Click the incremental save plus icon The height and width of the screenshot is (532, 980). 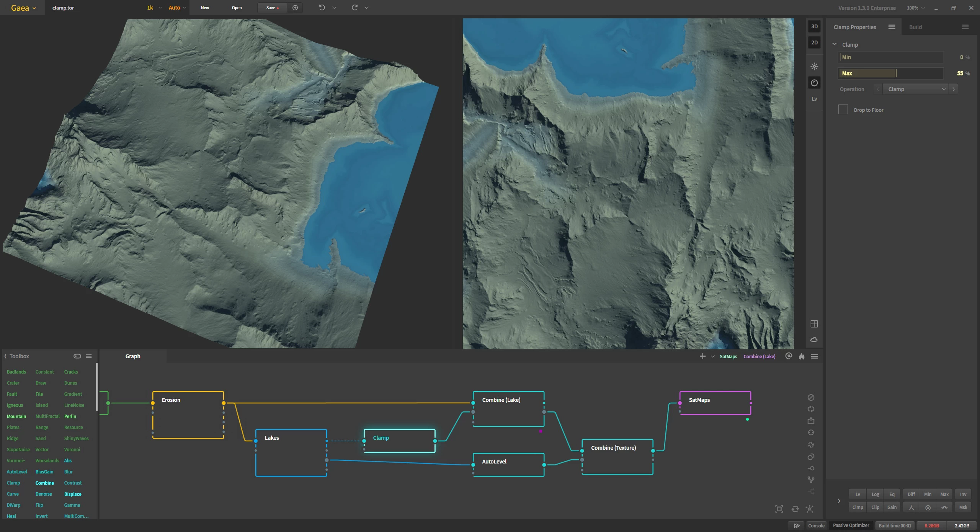295,8
